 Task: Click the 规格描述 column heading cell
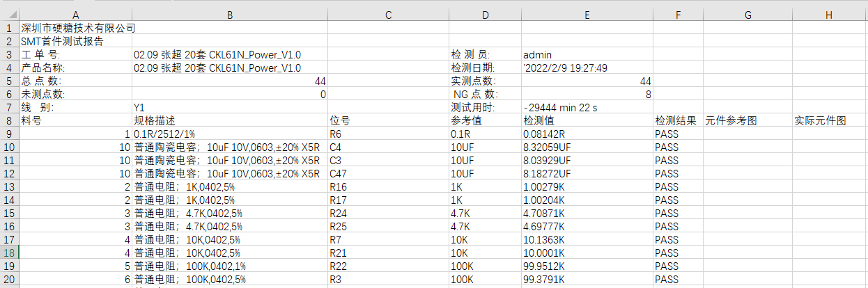coord(230,120)
